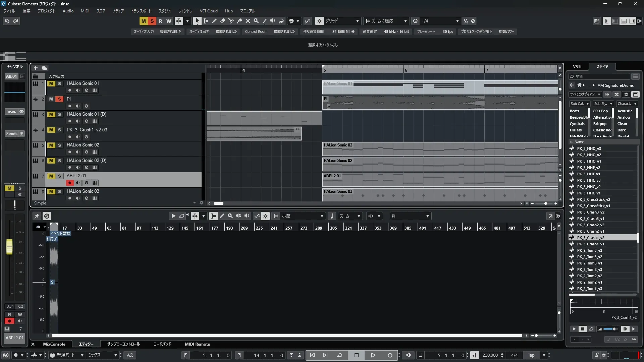Disable Solo on the PI track

(59, 99)
